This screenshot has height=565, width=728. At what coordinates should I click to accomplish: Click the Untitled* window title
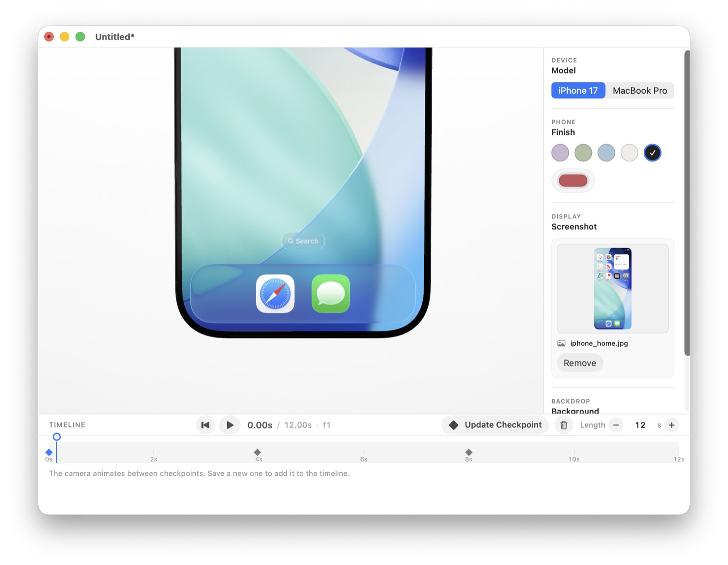coord(115,37)
